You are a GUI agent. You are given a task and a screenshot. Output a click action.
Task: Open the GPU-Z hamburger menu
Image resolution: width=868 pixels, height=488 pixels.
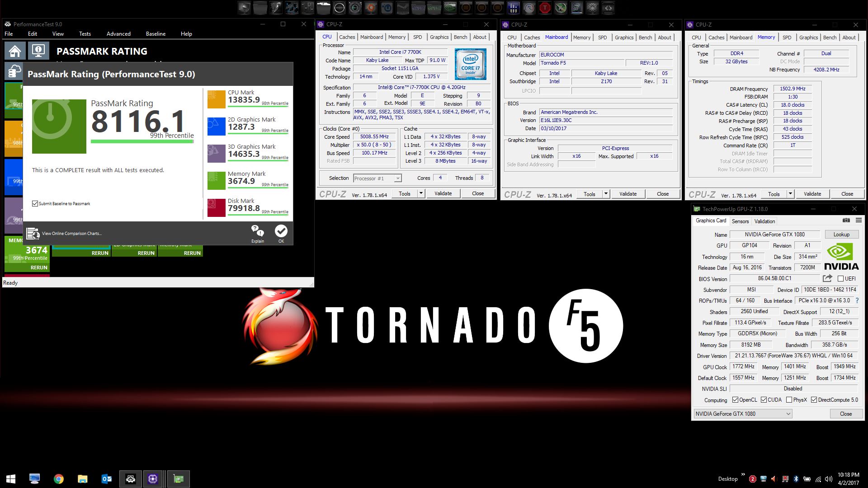click(859, 221)
